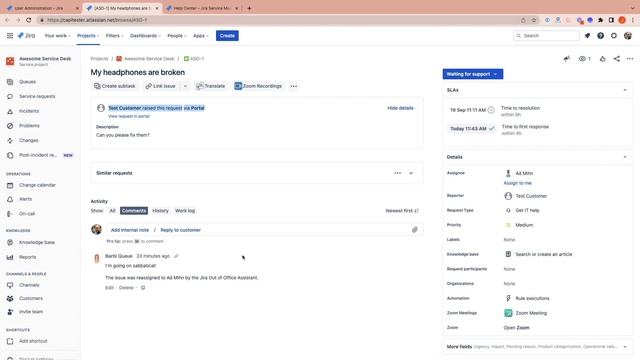Open Knowledge base in sidebar

click(37, 242)
